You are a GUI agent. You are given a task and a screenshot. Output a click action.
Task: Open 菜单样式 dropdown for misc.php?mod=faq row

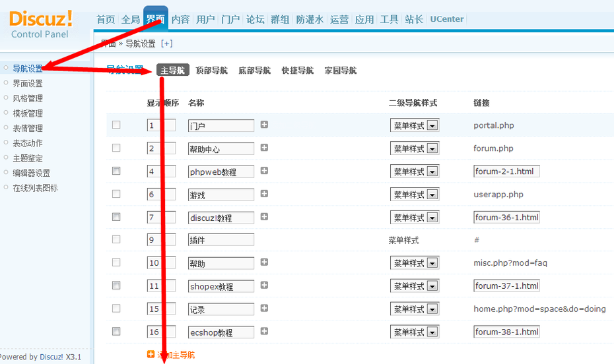415,263
